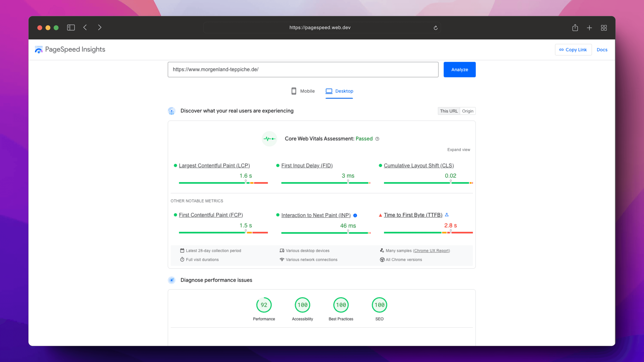
Task: Switch to the Origin data toggle
Action: pyautogui.click(x=468, y=111)
